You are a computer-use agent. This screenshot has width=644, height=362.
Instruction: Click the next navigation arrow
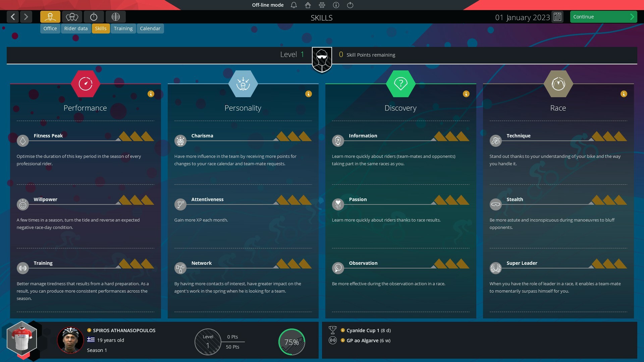point(26,16)
